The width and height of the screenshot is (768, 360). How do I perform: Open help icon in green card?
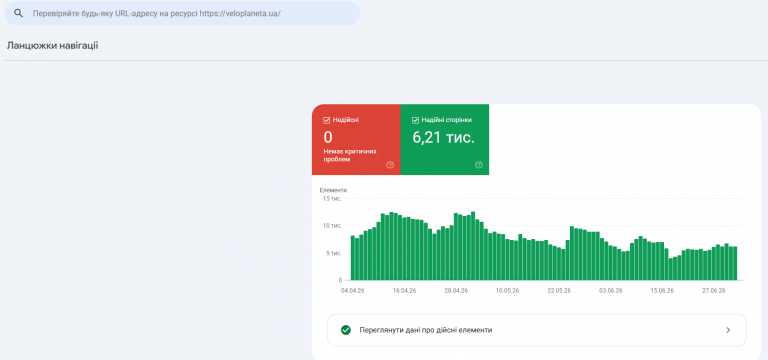[x=479, y=165]
